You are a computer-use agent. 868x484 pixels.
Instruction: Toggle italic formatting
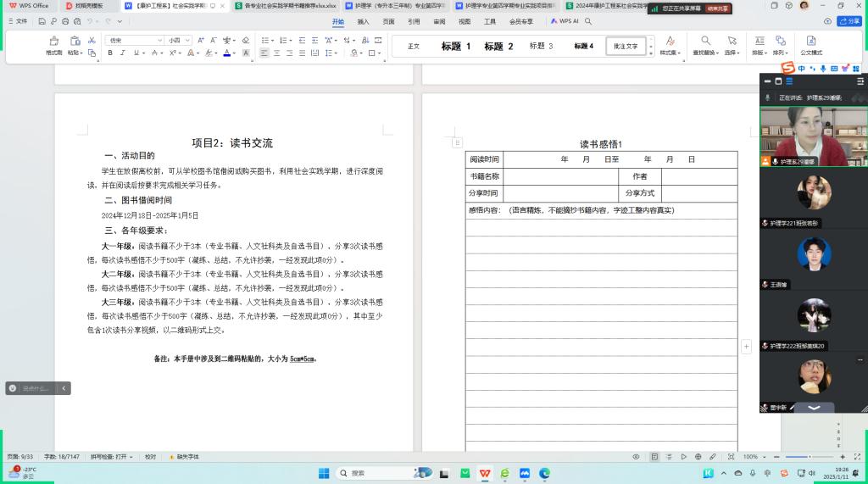click(123, 53)
